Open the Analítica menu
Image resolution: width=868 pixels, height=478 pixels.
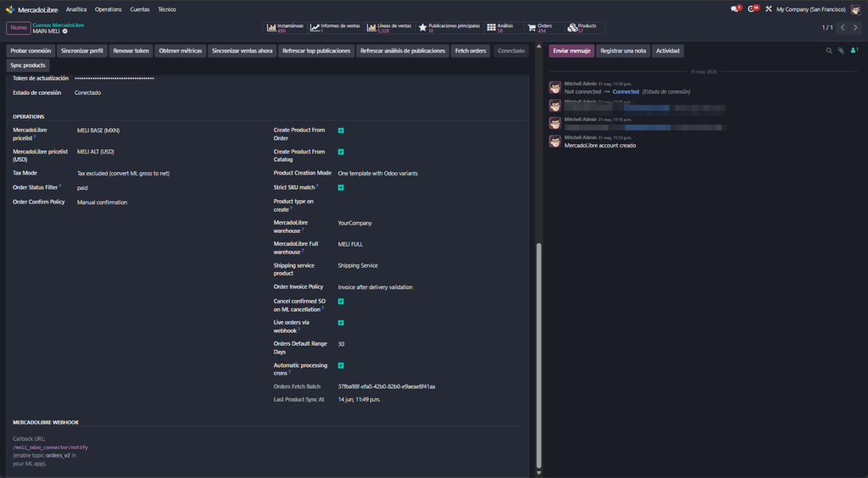pos(76,9)
